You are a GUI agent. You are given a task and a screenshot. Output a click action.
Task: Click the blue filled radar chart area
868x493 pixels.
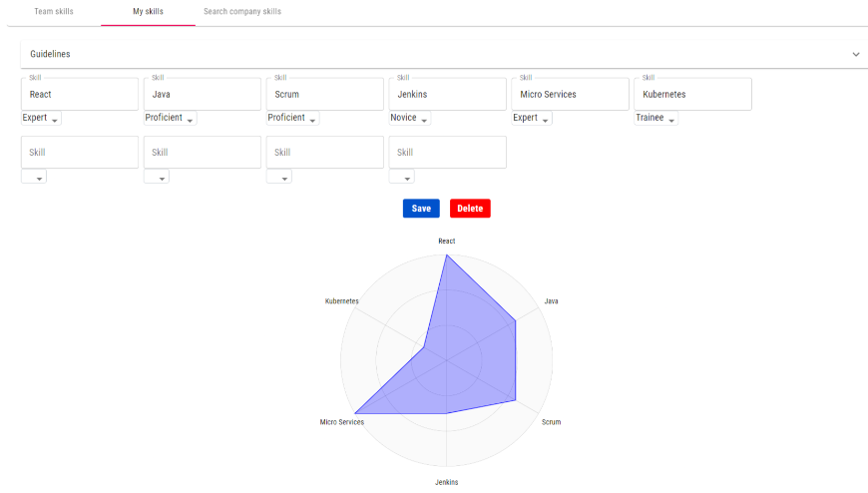click(x=469, y=349)
